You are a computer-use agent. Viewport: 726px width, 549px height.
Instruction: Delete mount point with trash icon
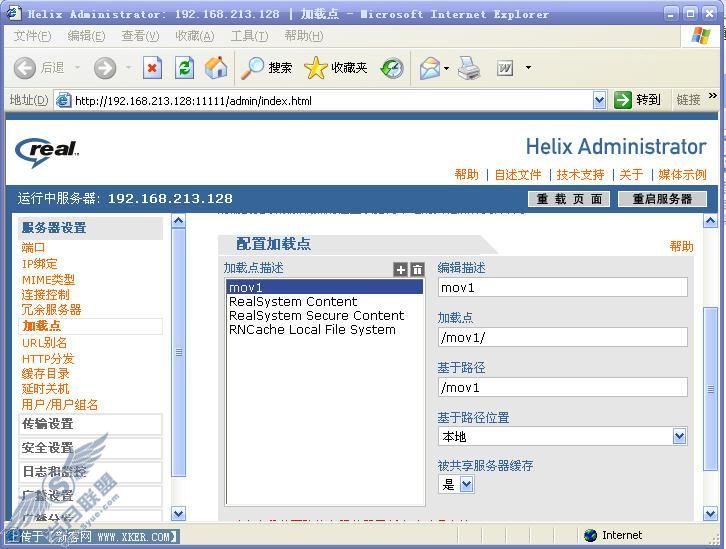(417, 269)
